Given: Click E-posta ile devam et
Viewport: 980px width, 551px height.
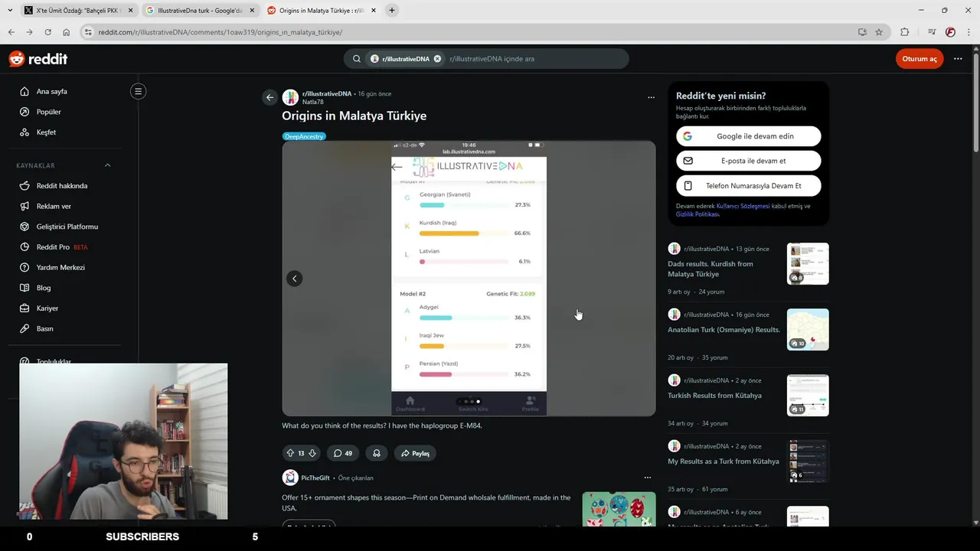Looking at the screenshot, I should [748, 161].
